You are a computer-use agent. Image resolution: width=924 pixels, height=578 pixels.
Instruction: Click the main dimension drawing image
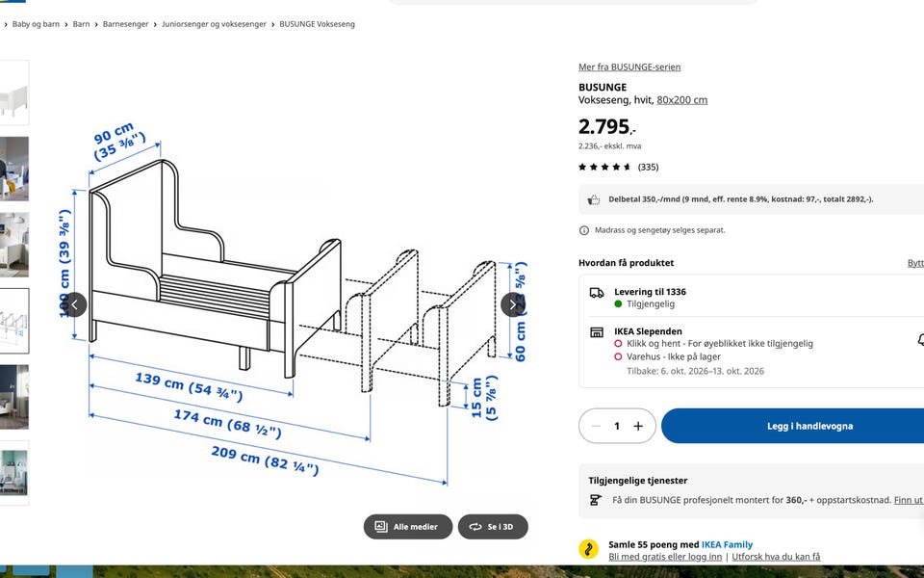click(x=294, y=303)
